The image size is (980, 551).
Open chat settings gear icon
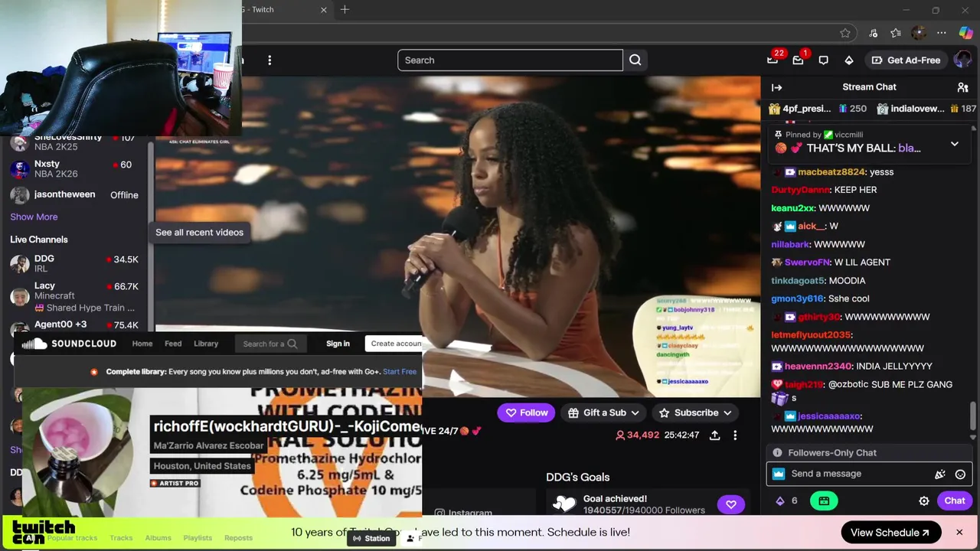pos(924,501)
